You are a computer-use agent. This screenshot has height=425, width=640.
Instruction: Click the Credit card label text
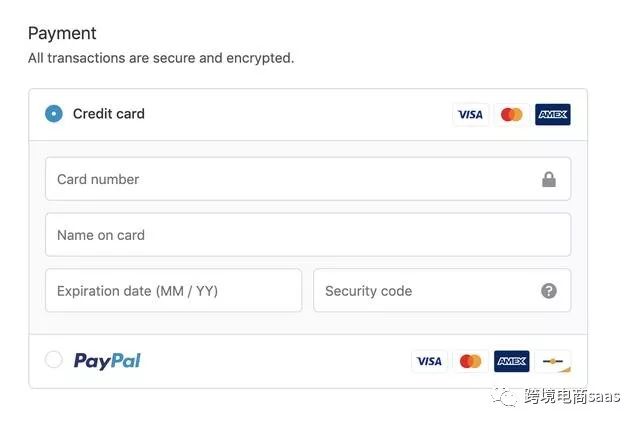[x=109, y=114]
